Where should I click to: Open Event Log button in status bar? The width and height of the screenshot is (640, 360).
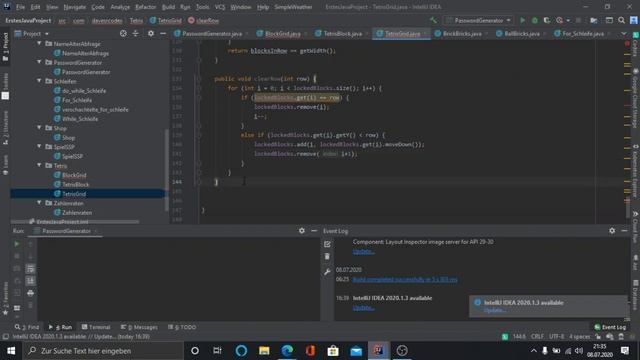point(610,327)
